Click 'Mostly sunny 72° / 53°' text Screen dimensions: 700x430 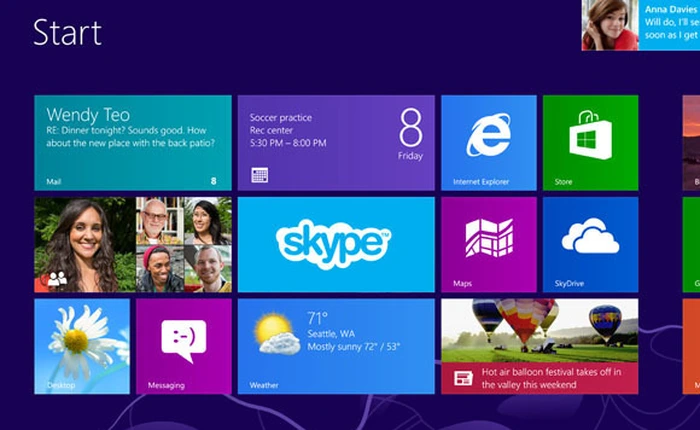click(354, 347)
